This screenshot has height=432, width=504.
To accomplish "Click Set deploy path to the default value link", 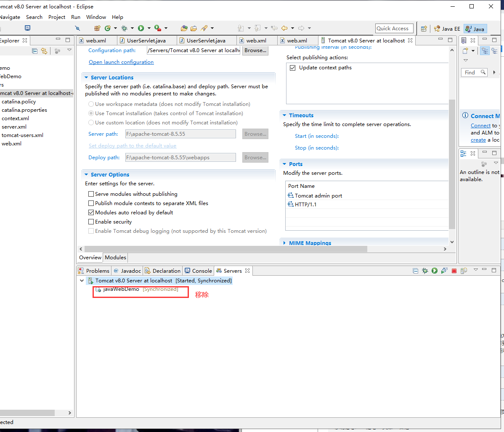I will 133,145.
